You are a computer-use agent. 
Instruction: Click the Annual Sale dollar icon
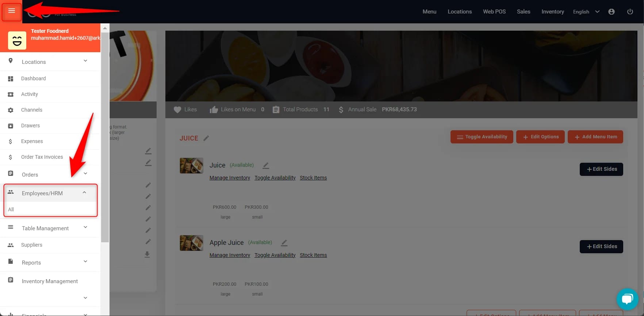[341, 109]
